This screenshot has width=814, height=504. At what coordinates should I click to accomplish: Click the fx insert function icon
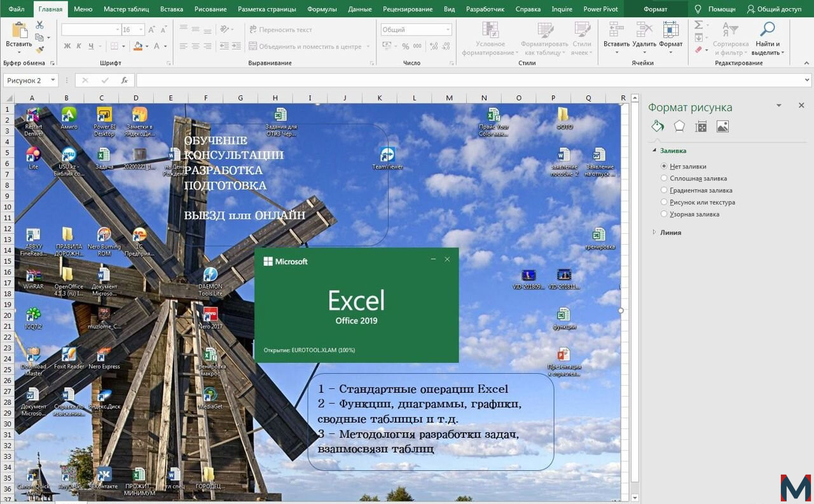click(125, 81)
